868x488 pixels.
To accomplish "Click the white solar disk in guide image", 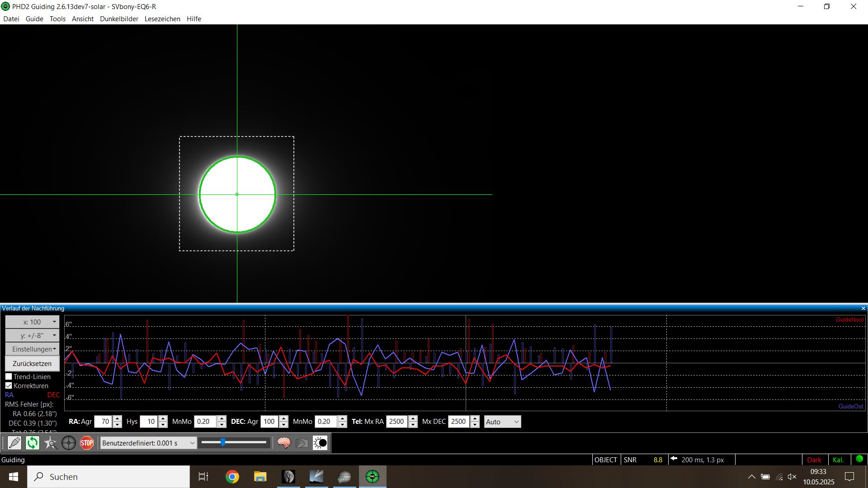I will 237,194.
